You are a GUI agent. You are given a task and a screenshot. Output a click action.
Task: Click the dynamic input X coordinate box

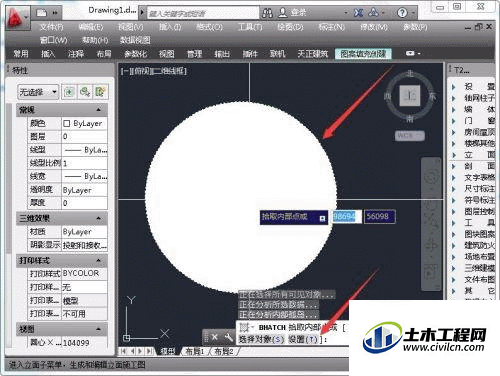(x=347, y=217)
